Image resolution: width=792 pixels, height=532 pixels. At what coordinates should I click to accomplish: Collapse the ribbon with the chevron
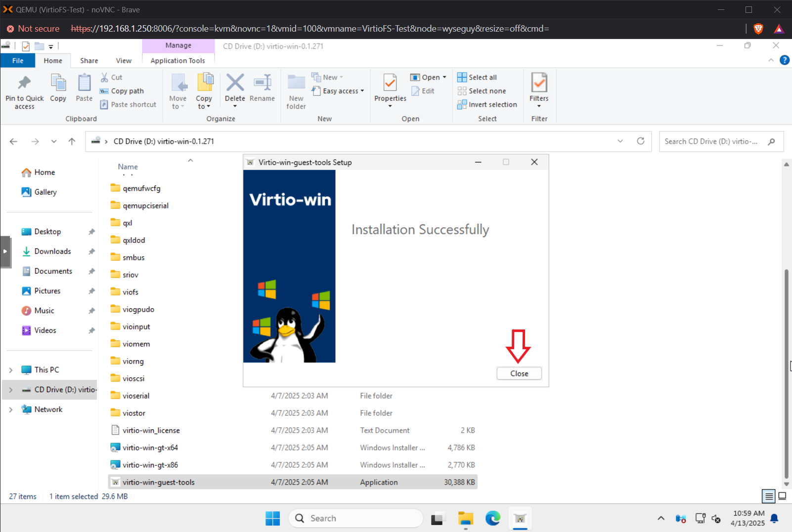click(771, 60)
